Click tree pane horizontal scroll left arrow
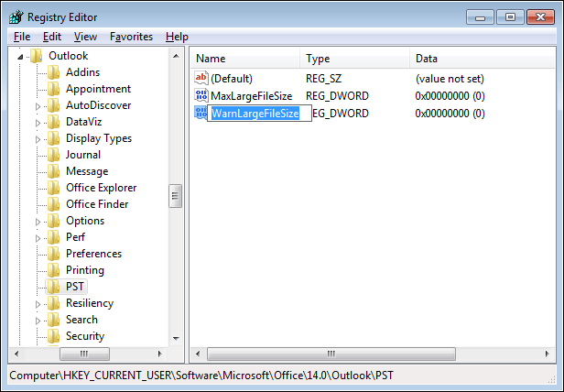Image resolution: width=564 pixels, height=392 pixels. click(x=16, y=354)
